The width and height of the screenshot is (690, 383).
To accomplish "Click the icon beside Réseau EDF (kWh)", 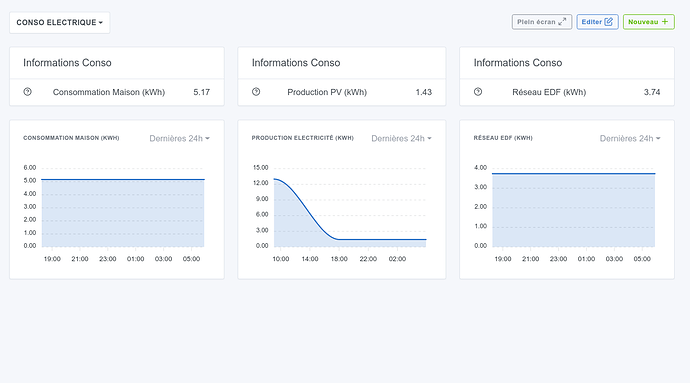I will 478,92.
